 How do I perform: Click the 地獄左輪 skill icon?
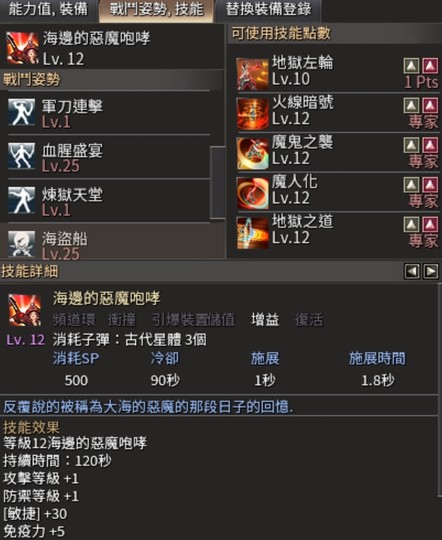pyautogui.click(x=253, y=74)
